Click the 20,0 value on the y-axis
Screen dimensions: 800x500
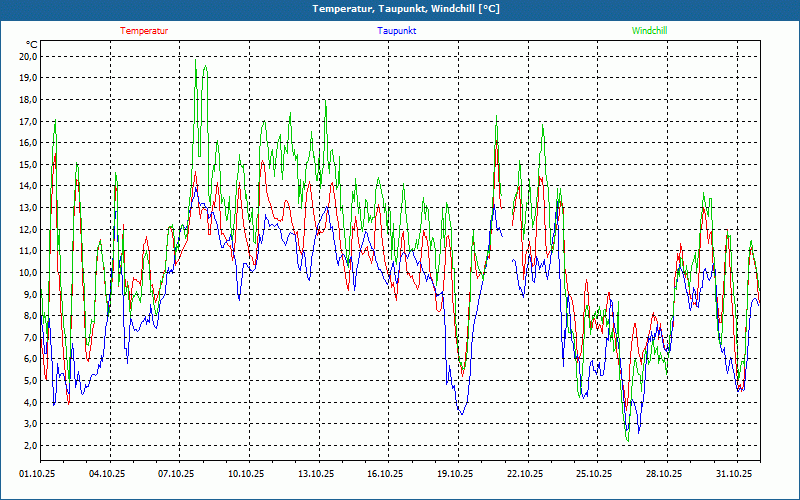click(28, 56)
